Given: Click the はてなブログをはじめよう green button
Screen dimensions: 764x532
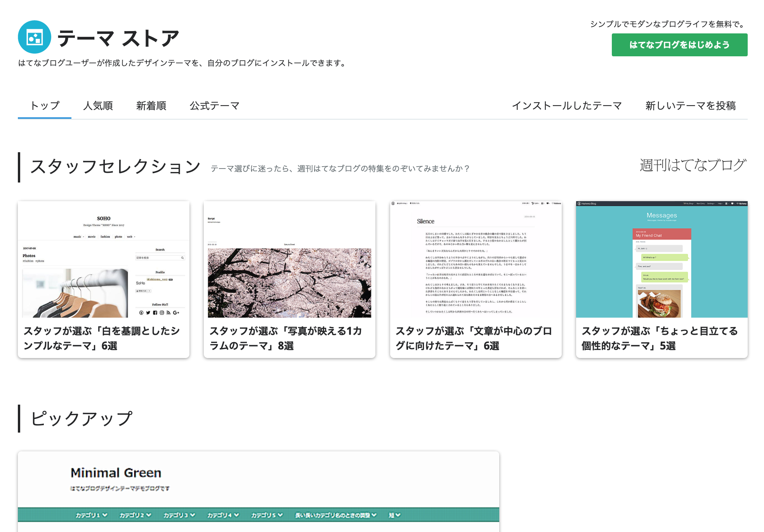Looking at the screenshot, I should [679, 45].
